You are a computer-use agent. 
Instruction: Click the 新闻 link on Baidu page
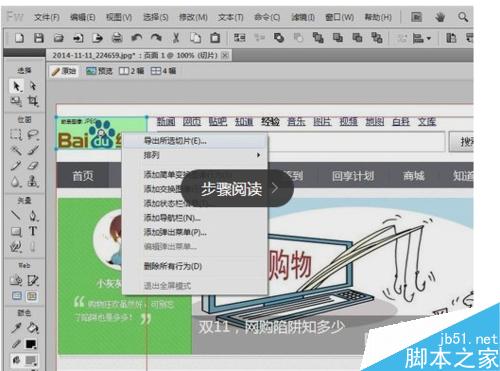point(166,122)
